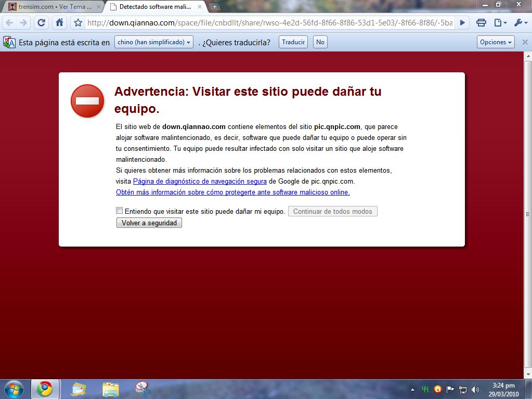Open the Página de diagnóstico de navegación segura link
Screen dimensions: 532x399
pos(200,182)
